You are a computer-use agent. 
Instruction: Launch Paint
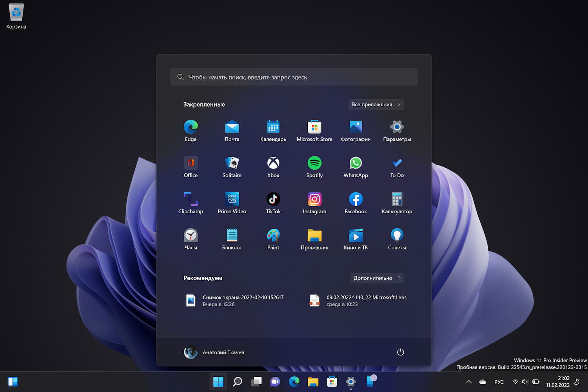click(x=273, y=239)
